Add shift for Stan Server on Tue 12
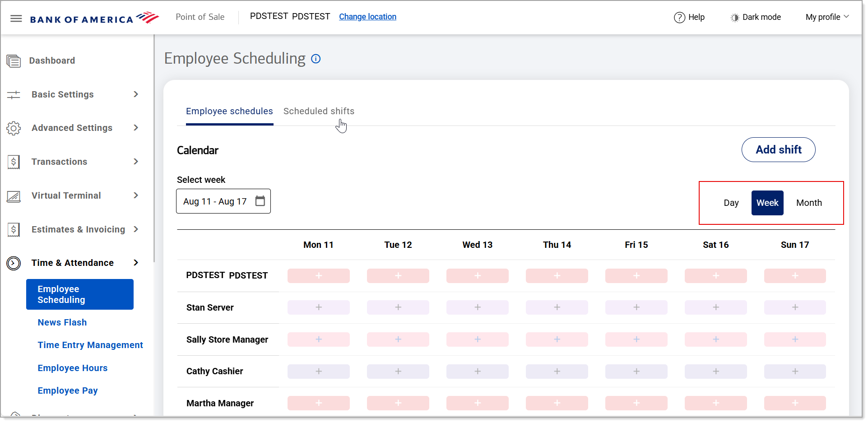The width and height of the screenshot is (868, 423). (x=398, y=307)
